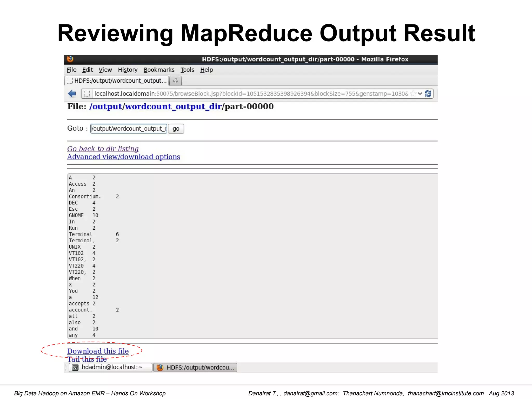Screen dimensions: 532x399
Task: Click the terminal icon in taskbar
Action: (75, 368)
